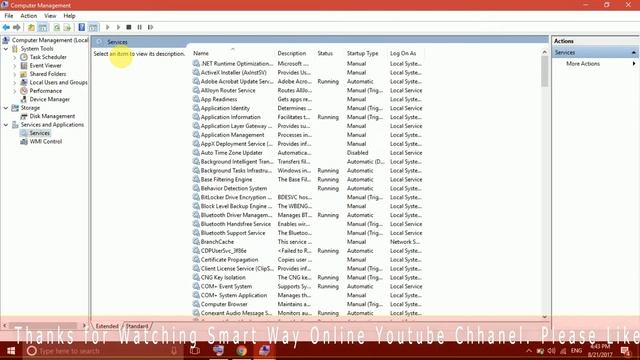Screen dimensions: 640x360
Task: Click the Restart Service icon
Action: point(151,27)
